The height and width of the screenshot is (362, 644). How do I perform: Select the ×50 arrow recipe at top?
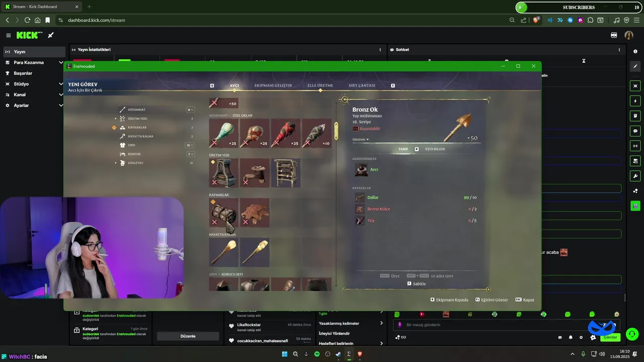tap(223, 103)
